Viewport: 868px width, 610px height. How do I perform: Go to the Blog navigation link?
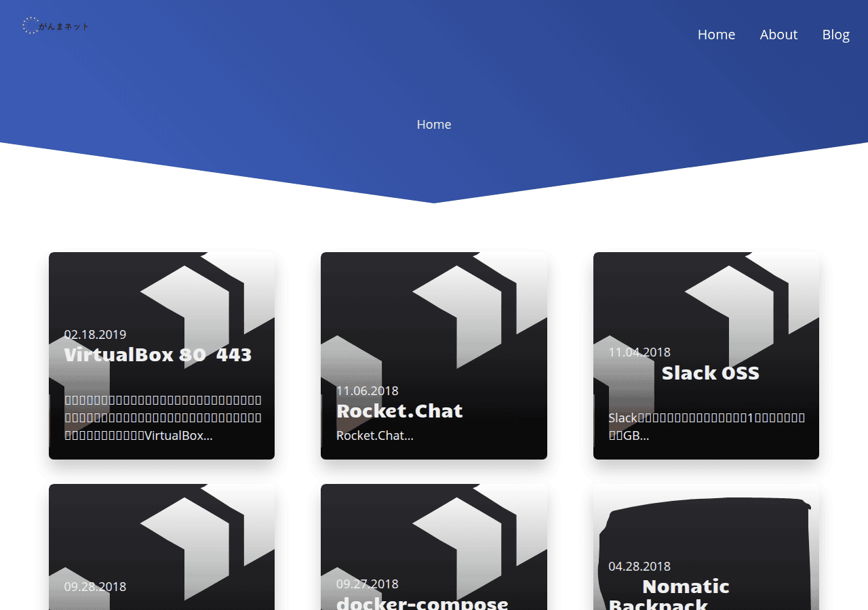point(835,35)
